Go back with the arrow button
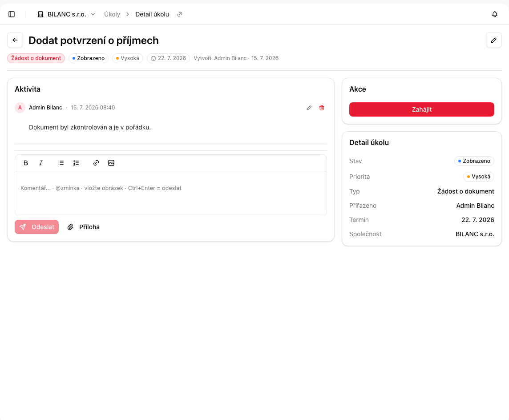Image resolution: width=509 pixels, height=420 pixels. (15, 40)
